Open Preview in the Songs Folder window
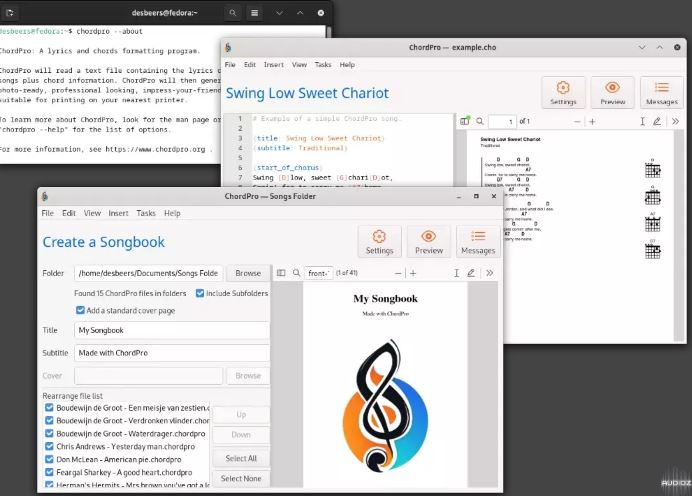The width and height of the screenshot is (692, 496). (429, 242)
